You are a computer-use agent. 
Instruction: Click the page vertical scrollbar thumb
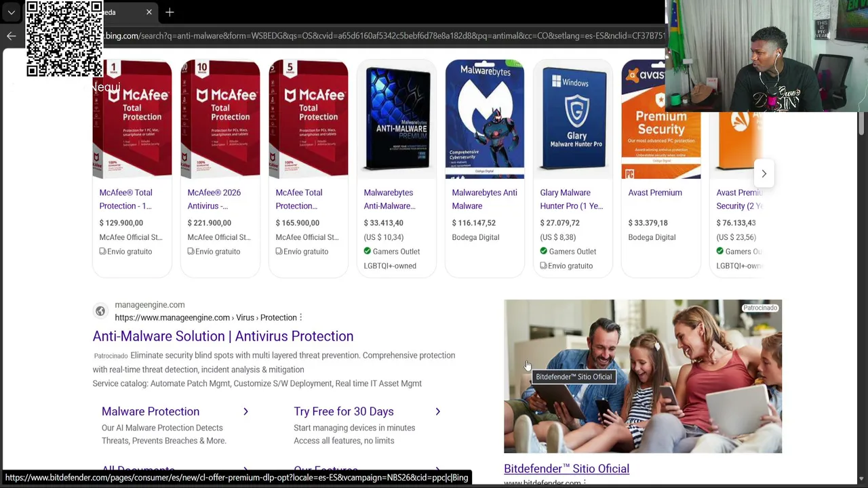click(861, 123)
